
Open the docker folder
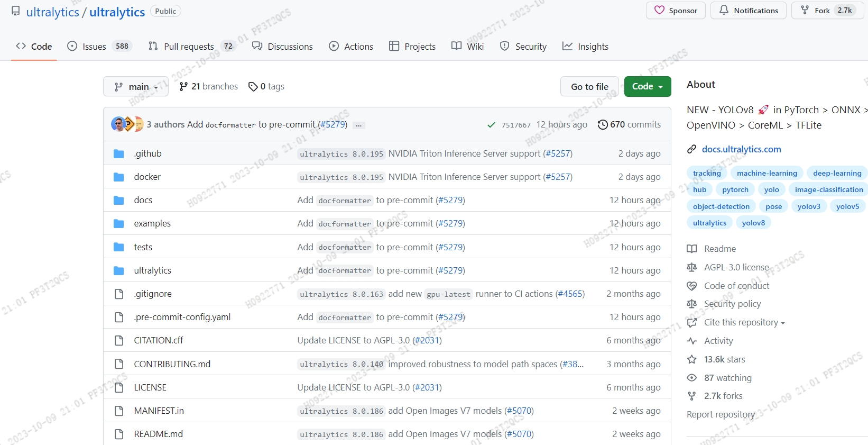pyautogui.click(x=147, y=177)
